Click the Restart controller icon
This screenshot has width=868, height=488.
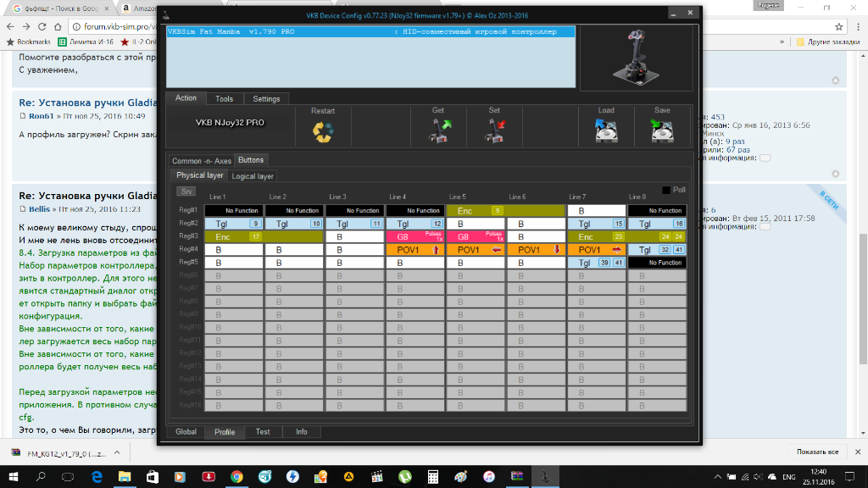(323, 132)
